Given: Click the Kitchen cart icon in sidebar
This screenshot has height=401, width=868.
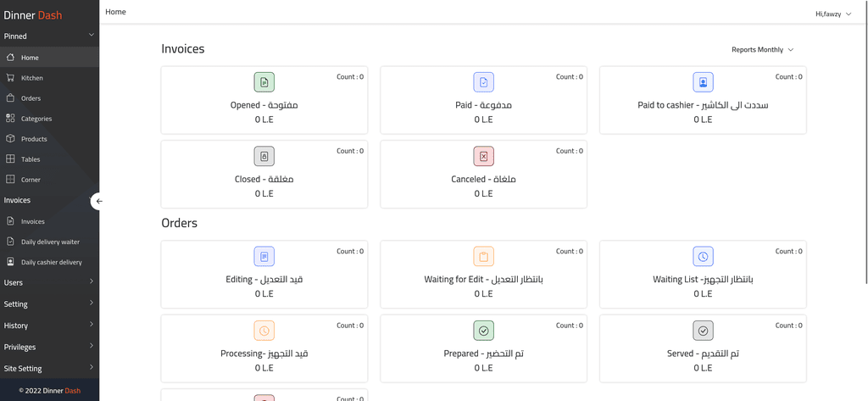Looking at the screenshot, I should pyautogui.click(x=10, y=77).
